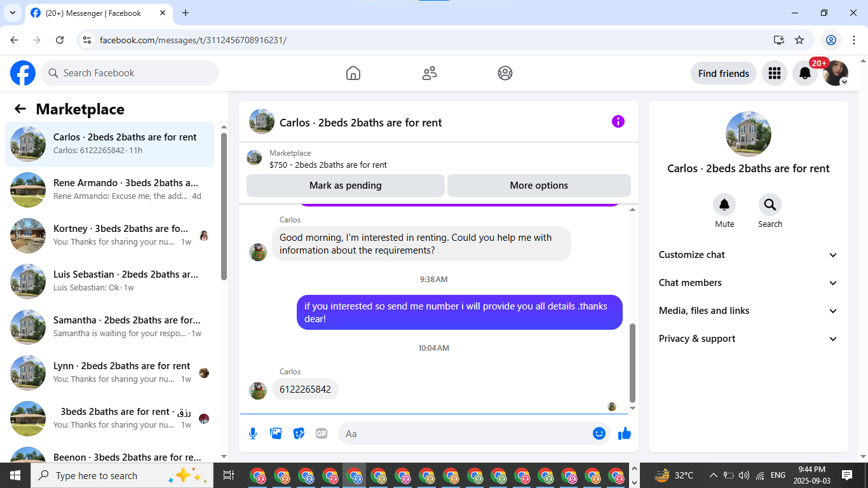Open the emoji picker smiley
Screen dimensions: 868x488
point(599,433)
